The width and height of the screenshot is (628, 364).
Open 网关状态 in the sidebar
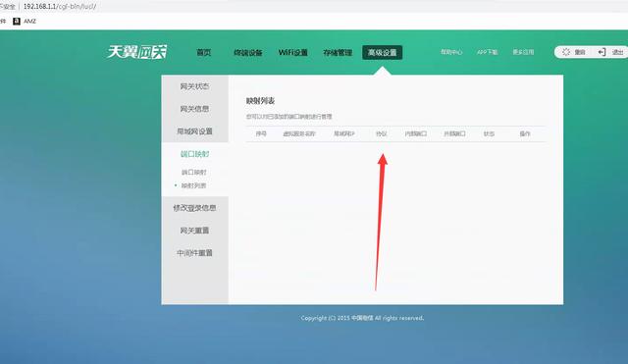coord(194,86)
